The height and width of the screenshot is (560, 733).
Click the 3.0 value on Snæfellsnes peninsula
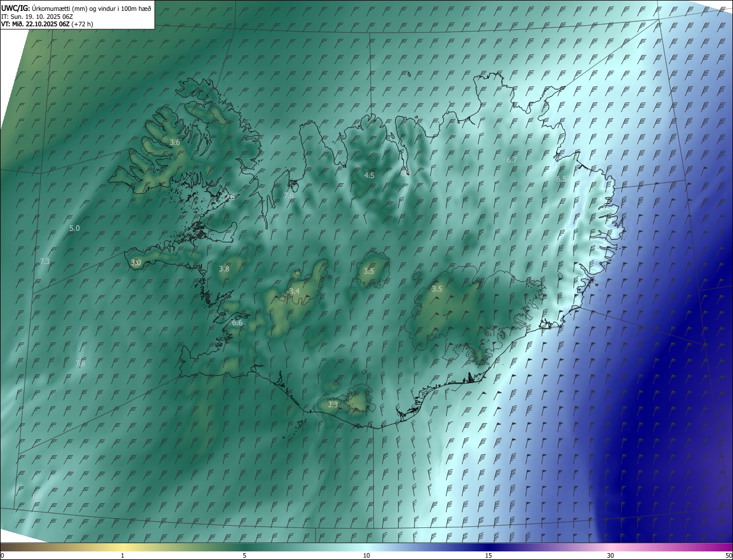(x=136, y=262)
